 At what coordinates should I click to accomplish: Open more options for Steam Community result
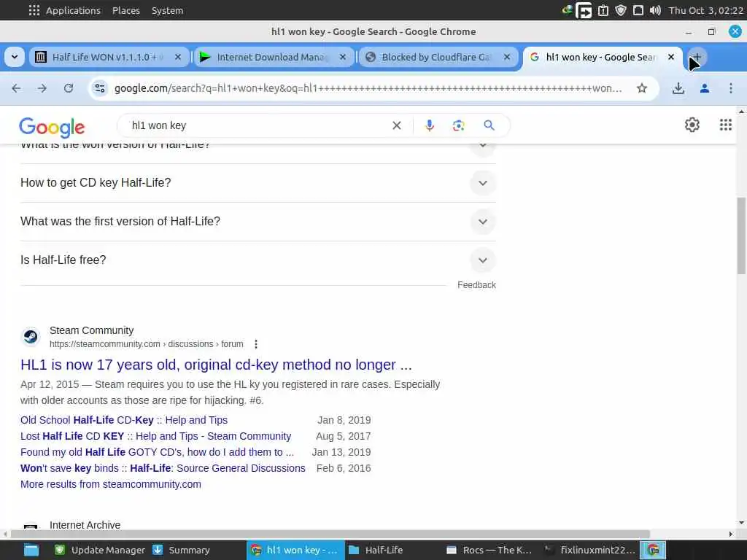256,344
